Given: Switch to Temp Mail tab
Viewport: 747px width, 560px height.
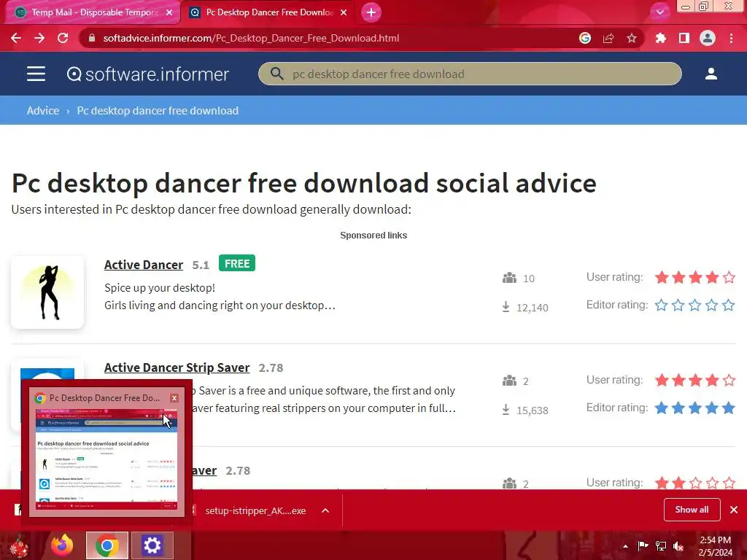Looking at the screenshot, I should pyautogui.click(x=93, y=12).
